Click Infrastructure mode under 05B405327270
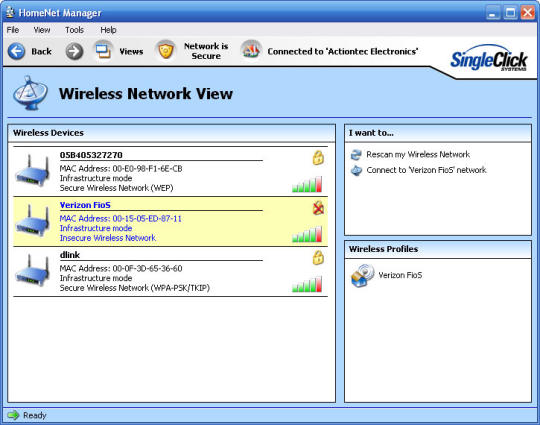This screenshot has width=540, height=425. click(x=96, y=178)
